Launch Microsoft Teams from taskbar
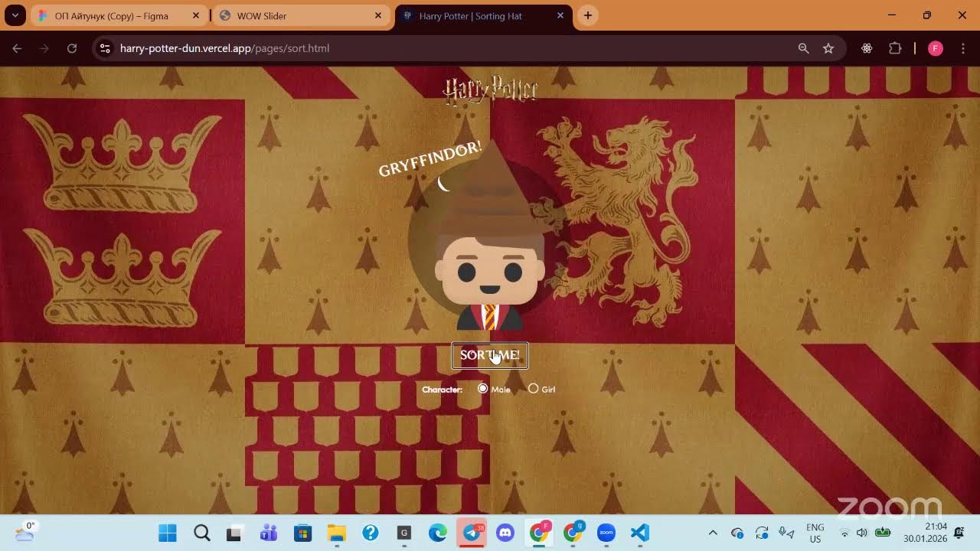Image resolution: width=980 pixels, height=551 pixels. (269, 533)
